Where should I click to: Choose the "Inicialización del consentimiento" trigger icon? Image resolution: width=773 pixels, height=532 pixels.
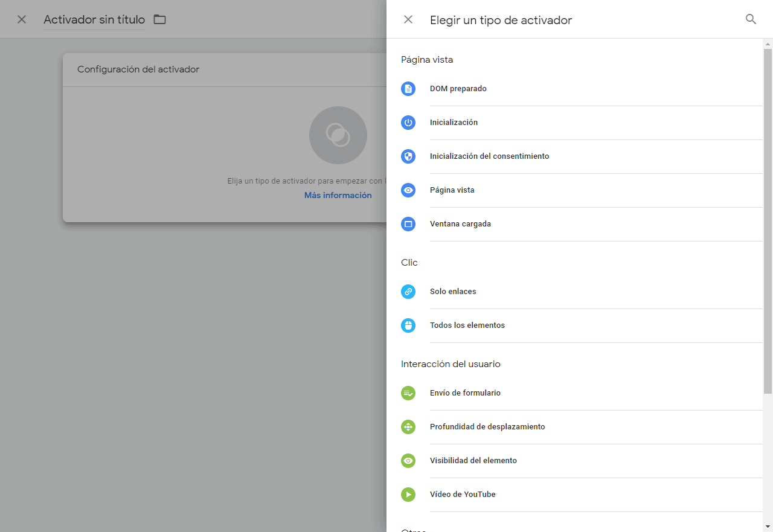[408, 156]
